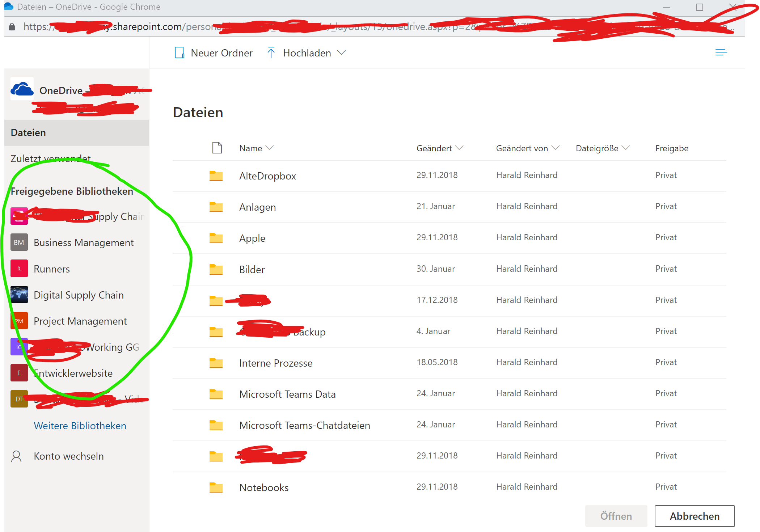The height and width of the screenshot is (532, 760).
Task: Open the Apple folder name
Action: pos(252,238)
